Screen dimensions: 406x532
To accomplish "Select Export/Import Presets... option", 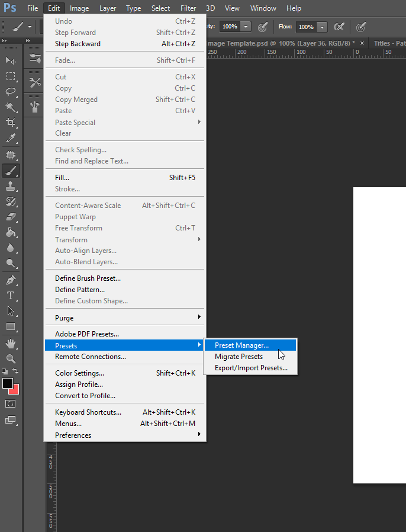I will tap(250, 368).
